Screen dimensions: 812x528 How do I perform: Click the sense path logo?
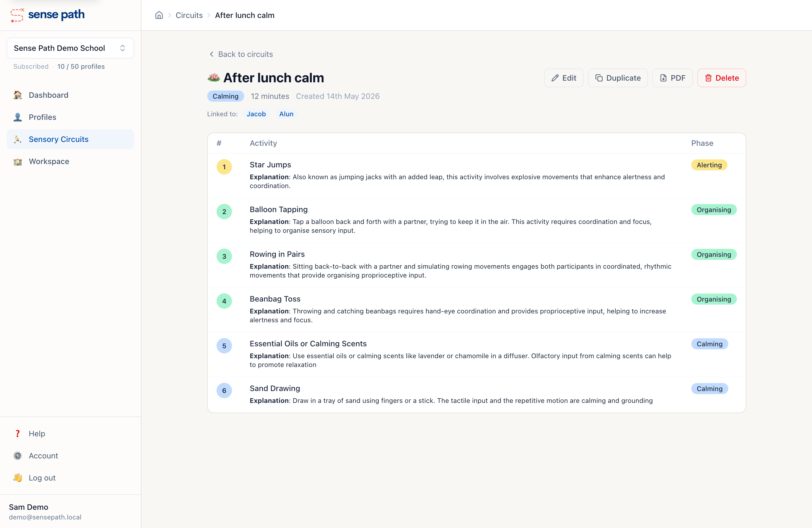48,15
